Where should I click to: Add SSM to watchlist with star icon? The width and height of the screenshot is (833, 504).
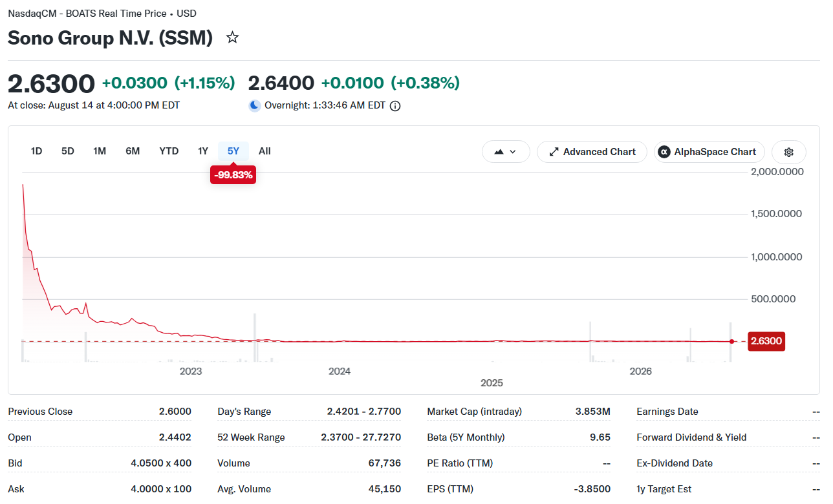pos(232,37)
